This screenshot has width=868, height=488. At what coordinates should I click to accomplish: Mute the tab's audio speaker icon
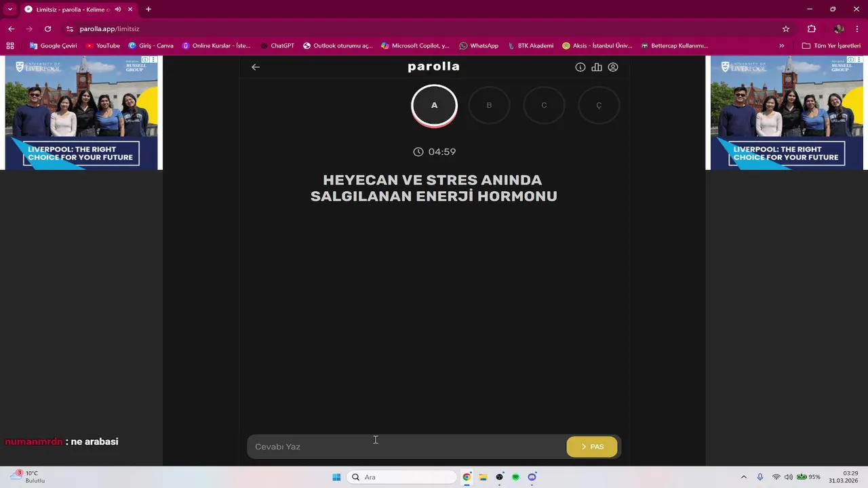[x=118, y=9]
